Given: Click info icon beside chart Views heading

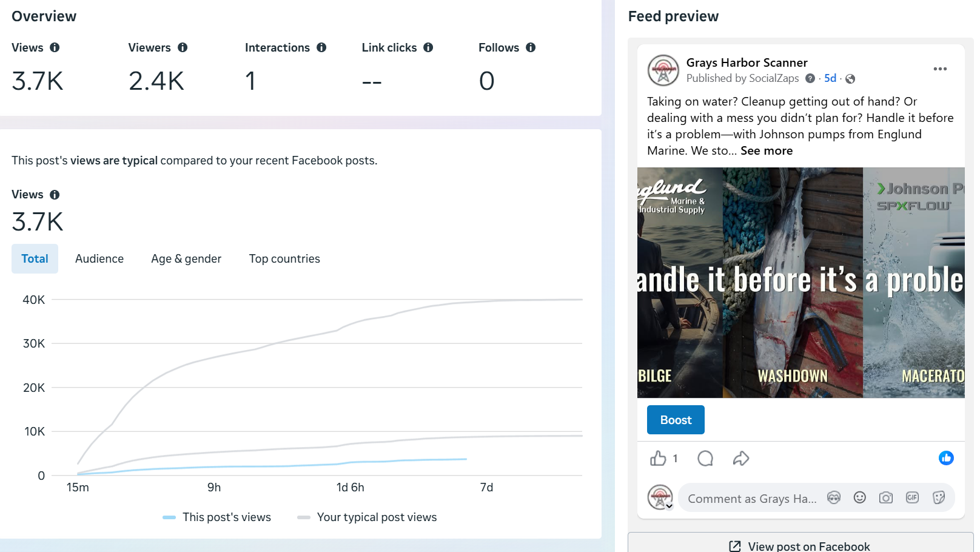Looking at the screenshot, I should pyautogui.click(x=55, y=195).
